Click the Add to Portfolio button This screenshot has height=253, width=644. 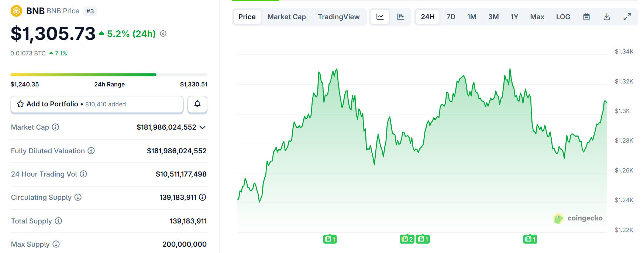[x=97, y=104]
